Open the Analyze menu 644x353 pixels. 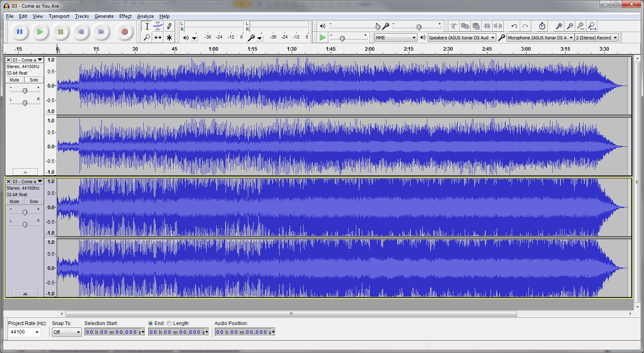click(145, 16)
